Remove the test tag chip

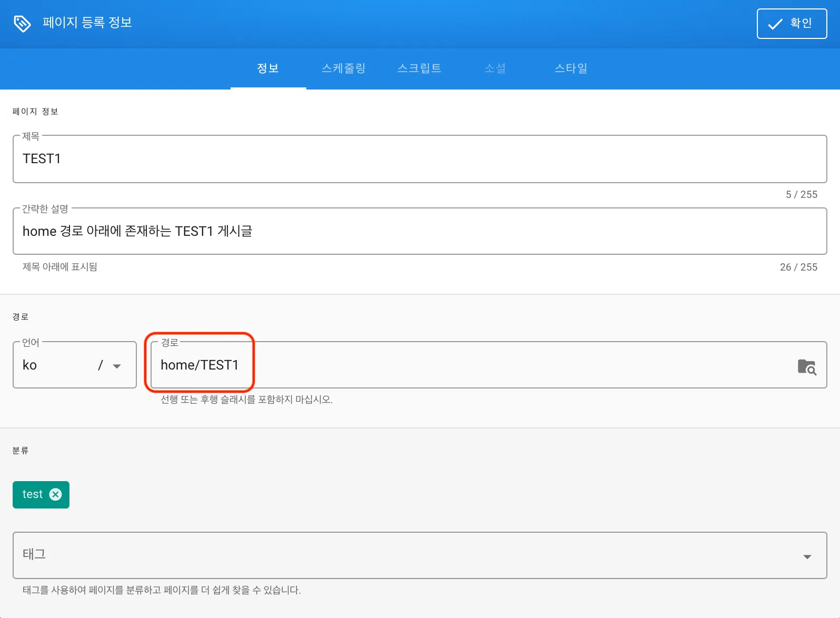pos(55,494)
